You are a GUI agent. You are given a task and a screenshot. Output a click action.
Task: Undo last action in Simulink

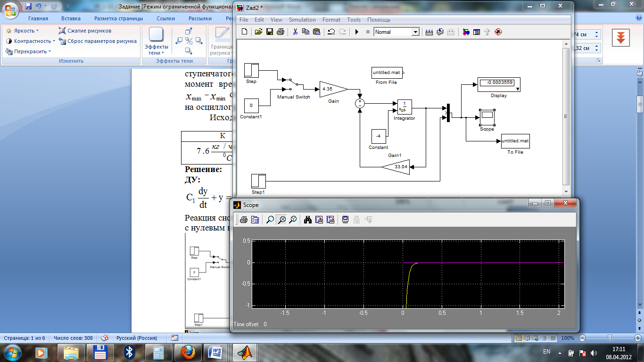[x=331, y=32]
